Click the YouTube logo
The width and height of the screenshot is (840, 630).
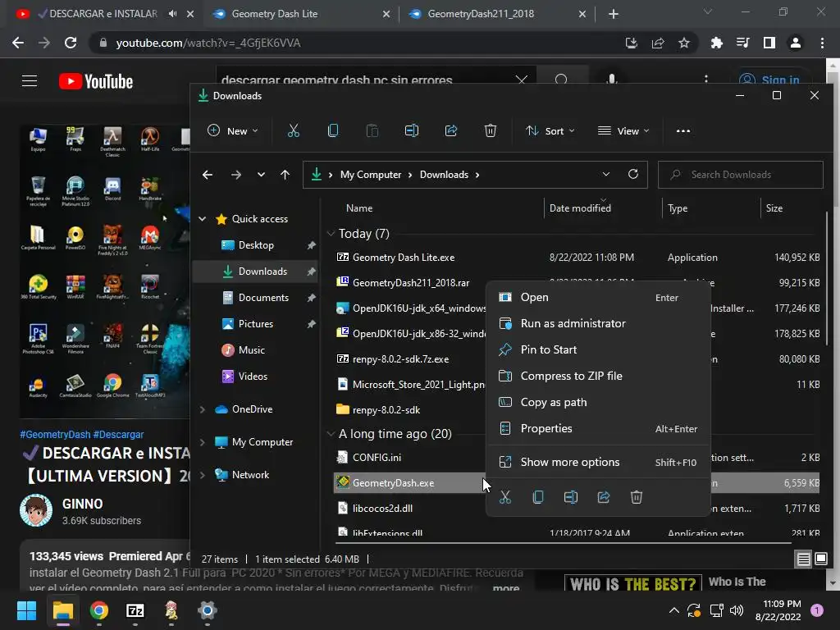coord(96,81)
